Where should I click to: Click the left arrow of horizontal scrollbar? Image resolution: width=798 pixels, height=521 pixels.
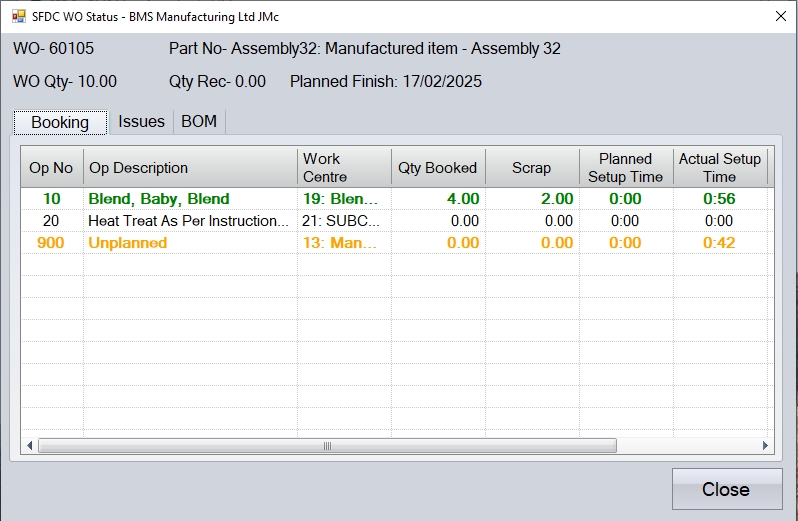[x=30, y=446]
